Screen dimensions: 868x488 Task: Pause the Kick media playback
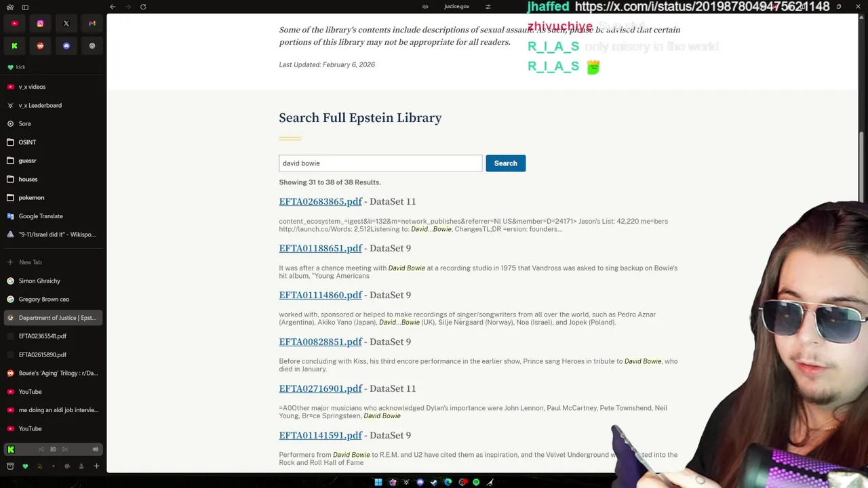pyautogui.click(x=53, y=449)
